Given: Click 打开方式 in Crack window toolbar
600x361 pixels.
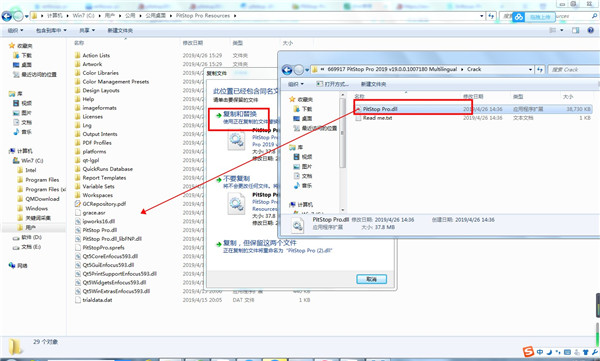Looking at the screenshot, I should 333,84.
